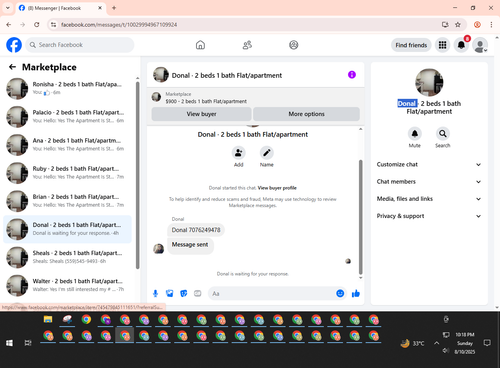Open the Home feed icon

pyautogui.click(x=200, y=45)
